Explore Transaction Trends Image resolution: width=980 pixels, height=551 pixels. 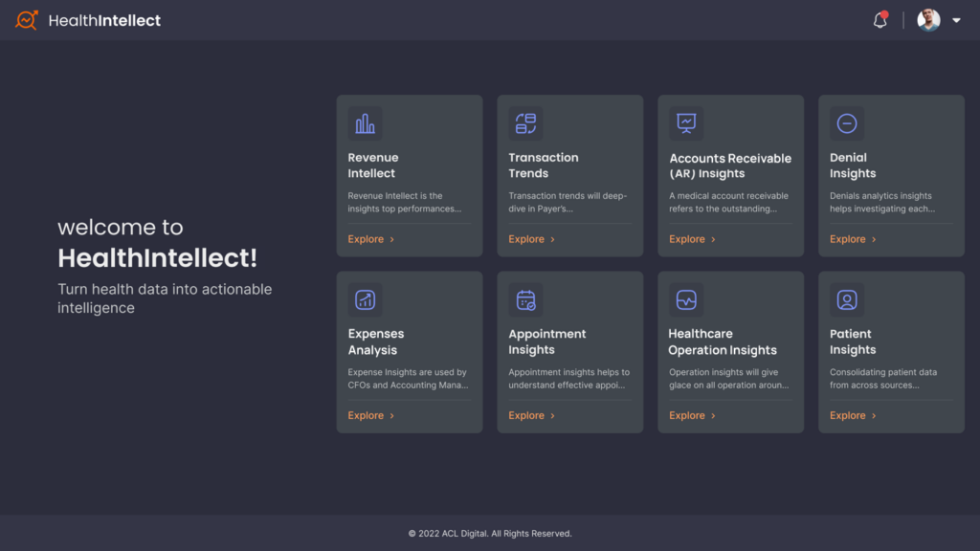532,239
